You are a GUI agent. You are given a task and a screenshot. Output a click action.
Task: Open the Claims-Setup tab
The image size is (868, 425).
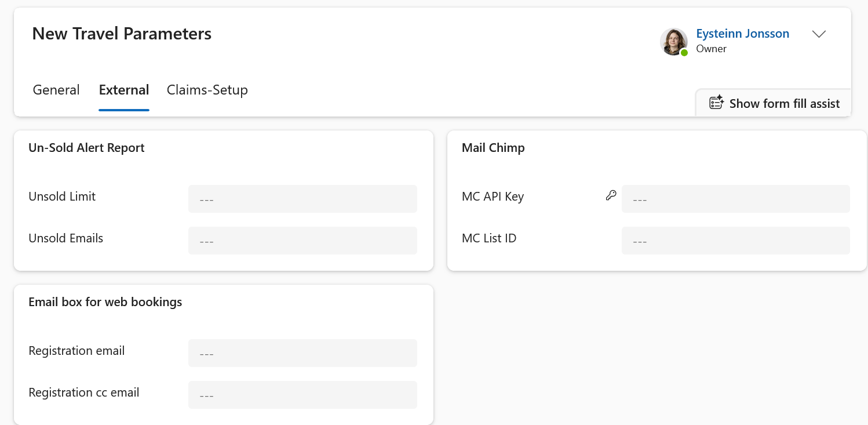tap(207, 90)
